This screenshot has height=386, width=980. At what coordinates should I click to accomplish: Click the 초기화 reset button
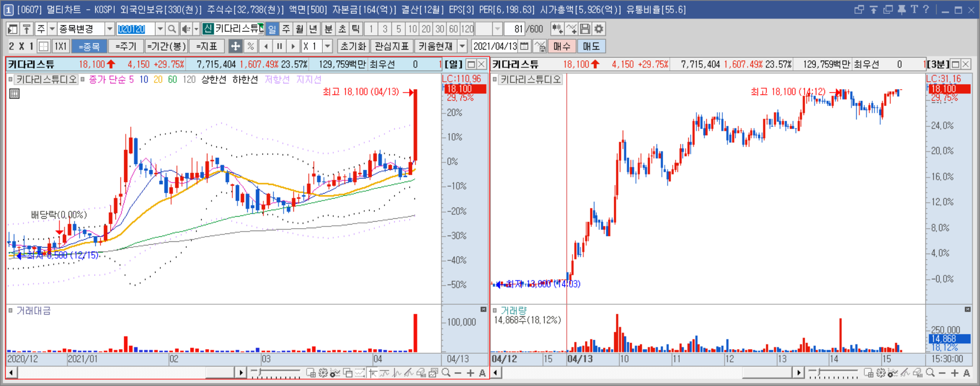[x=353, y=46]
